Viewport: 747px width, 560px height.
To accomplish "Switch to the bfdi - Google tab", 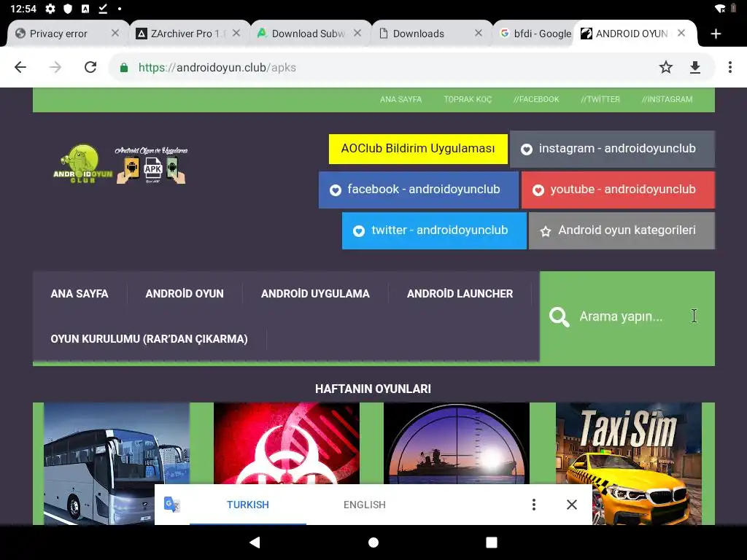I will point(535,34).
